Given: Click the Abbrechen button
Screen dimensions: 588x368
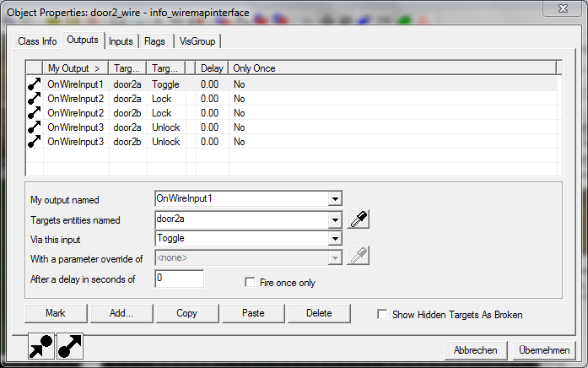Looking at the screenshot, I should pos(476,350).
